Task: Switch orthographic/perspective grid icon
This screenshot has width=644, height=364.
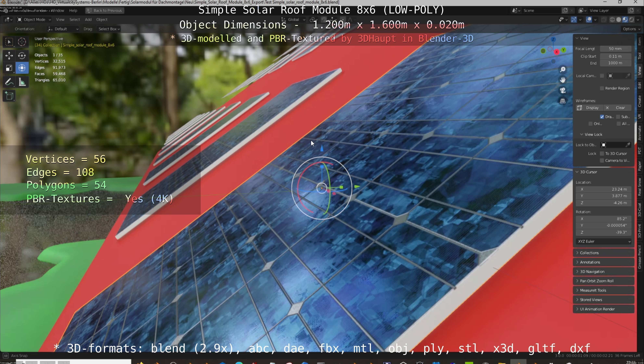Action: click(562, 101)
